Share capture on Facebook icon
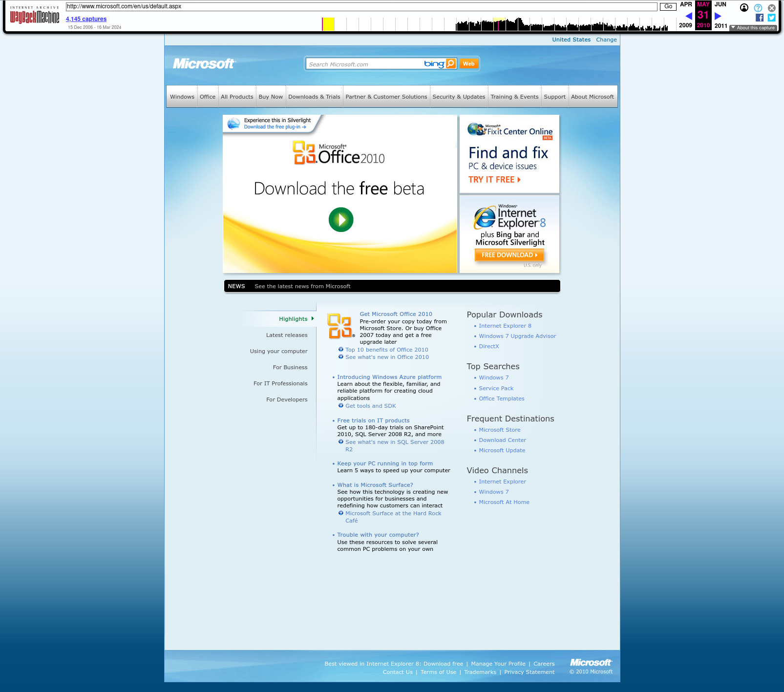 (x=760, y=18)
